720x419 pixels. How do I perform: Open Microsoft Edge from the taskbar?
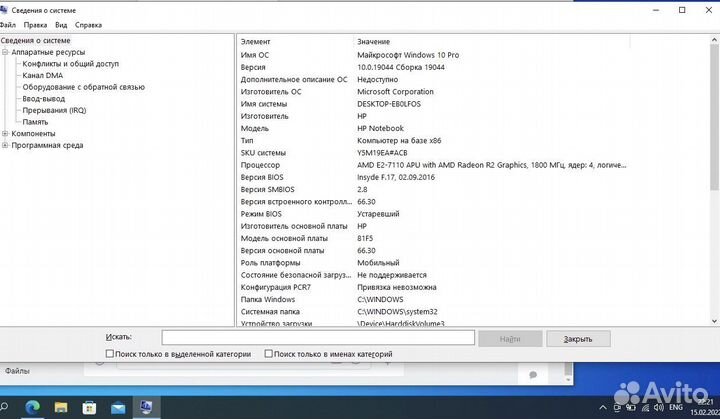32,407
